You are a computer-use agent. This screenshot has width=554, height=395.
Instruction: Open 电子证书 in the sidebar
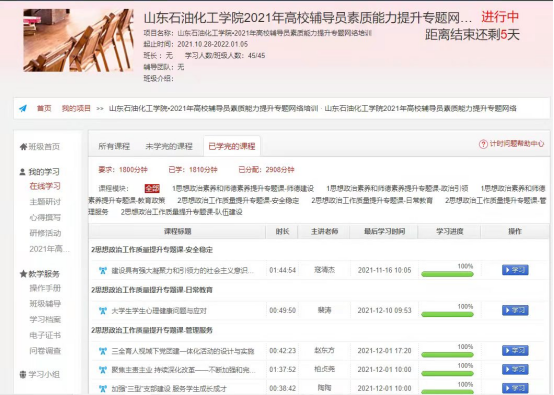point(45,335)
